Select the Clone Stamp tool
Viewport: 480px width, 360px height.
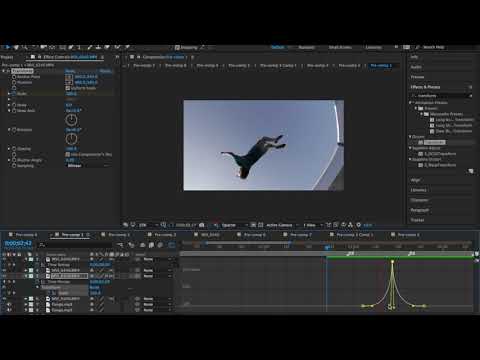tap(99, 48)
